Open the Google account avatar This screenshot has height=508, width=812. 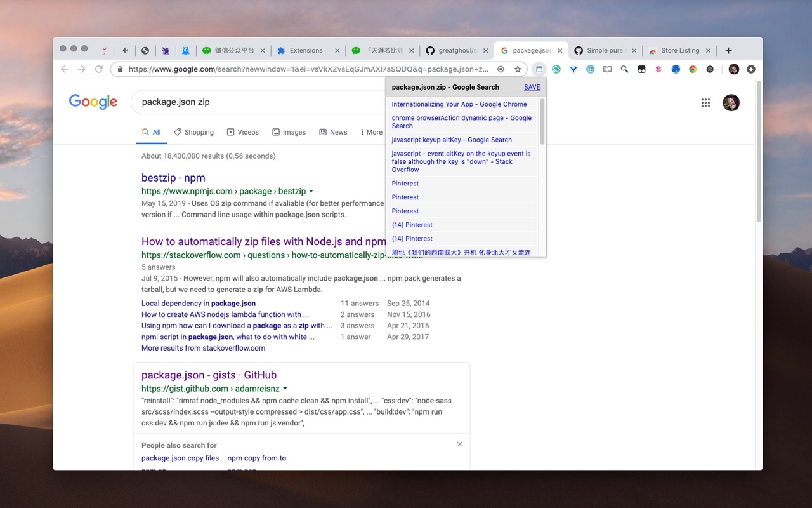click(x=731, y=103)
